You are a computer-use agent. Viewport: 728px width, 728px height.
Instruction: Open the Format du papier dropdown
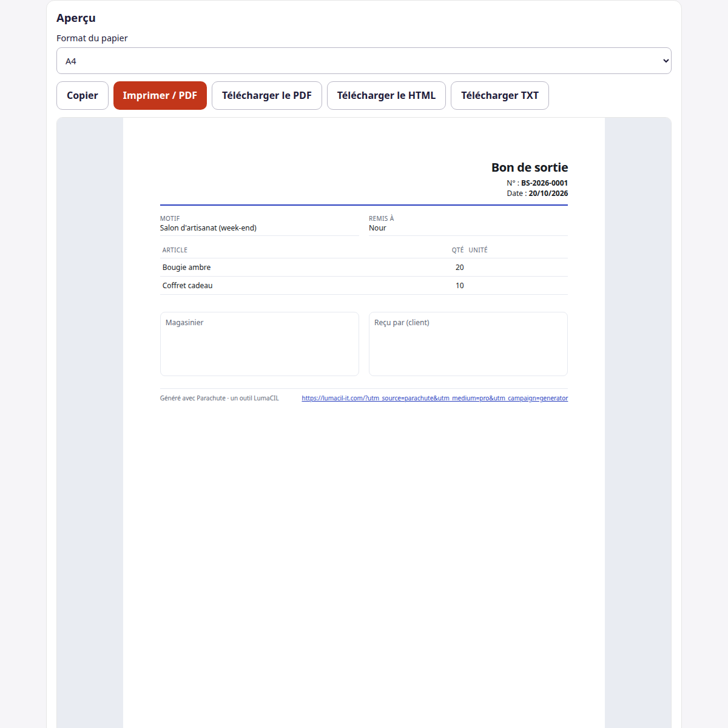click(364, 61)
